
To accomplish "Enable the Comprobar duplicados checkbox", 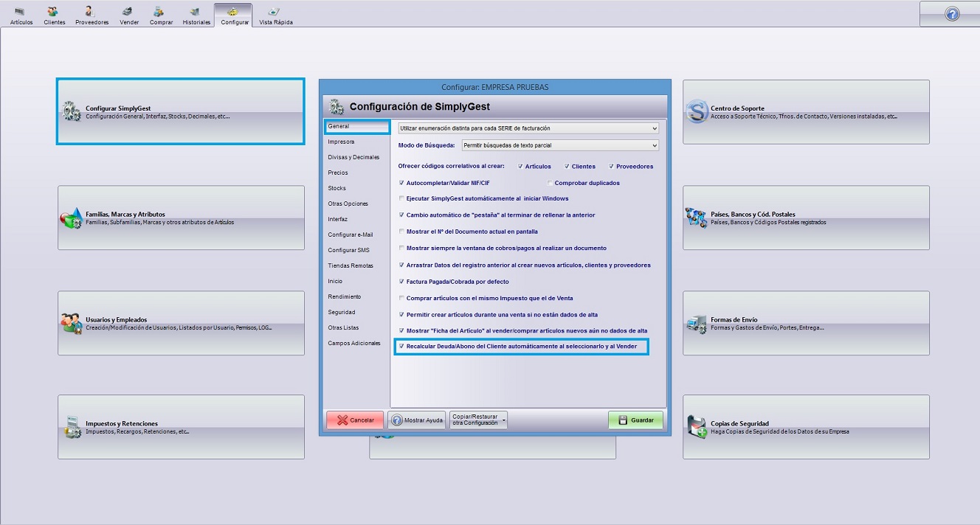I will coord(550,183).
